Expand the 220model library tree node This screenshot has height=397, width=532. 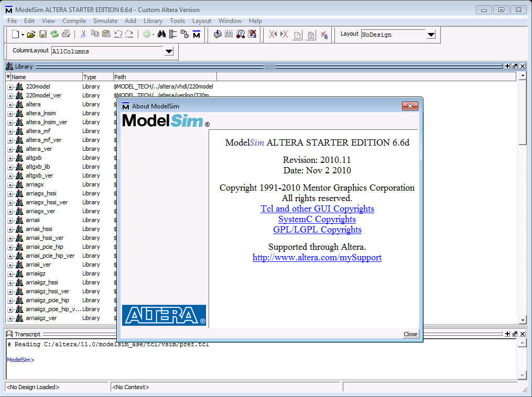10,86
